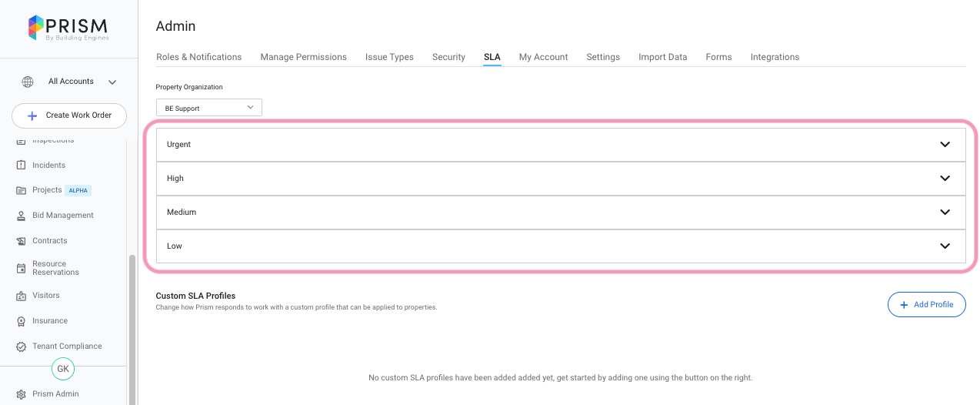Open the All Accounts selector chevron

pos(112,82)
